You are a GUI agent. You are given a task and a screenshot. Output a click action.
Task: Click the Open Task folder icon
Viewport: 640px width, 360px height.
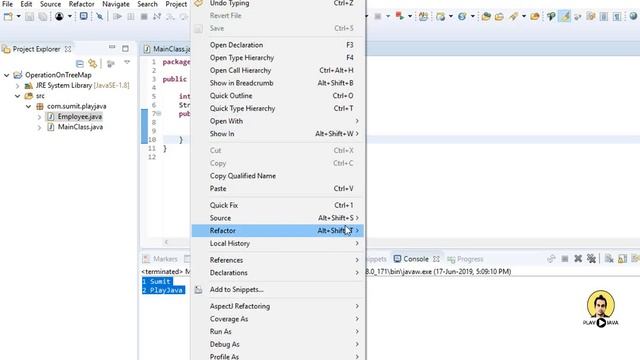click(x=499, y=17)
